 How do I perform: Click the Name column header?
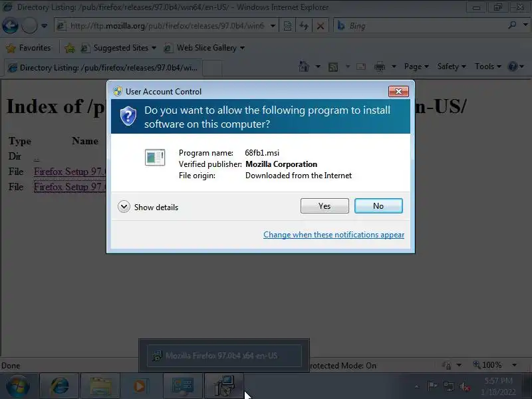click(x=85, y=141)
